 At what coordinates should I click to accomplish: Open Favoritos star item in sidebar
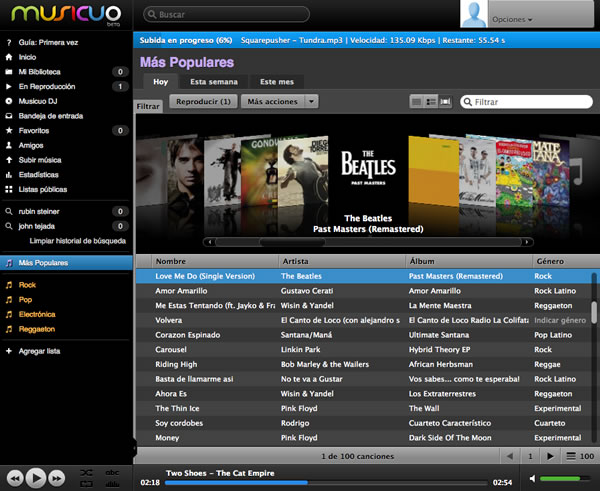pyautogui.click(x=34, y=130)
